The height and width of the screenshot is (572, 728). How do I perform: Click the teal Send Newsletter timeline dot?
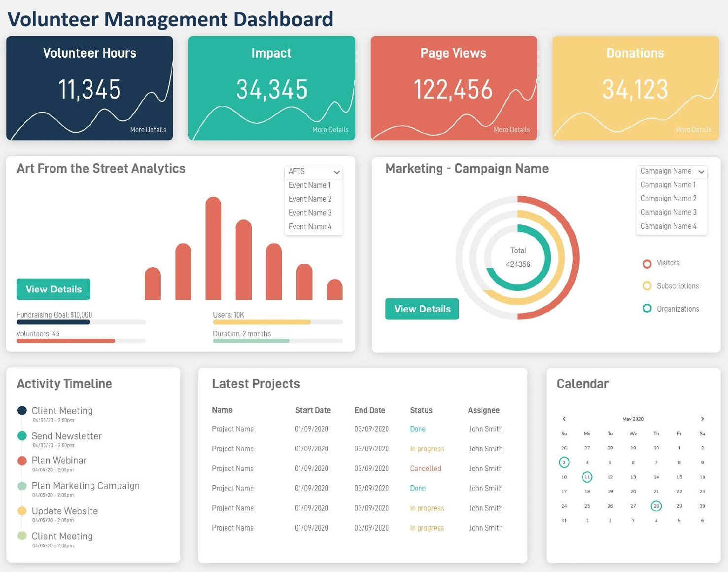pyautogui.click(x=22, y=436)
